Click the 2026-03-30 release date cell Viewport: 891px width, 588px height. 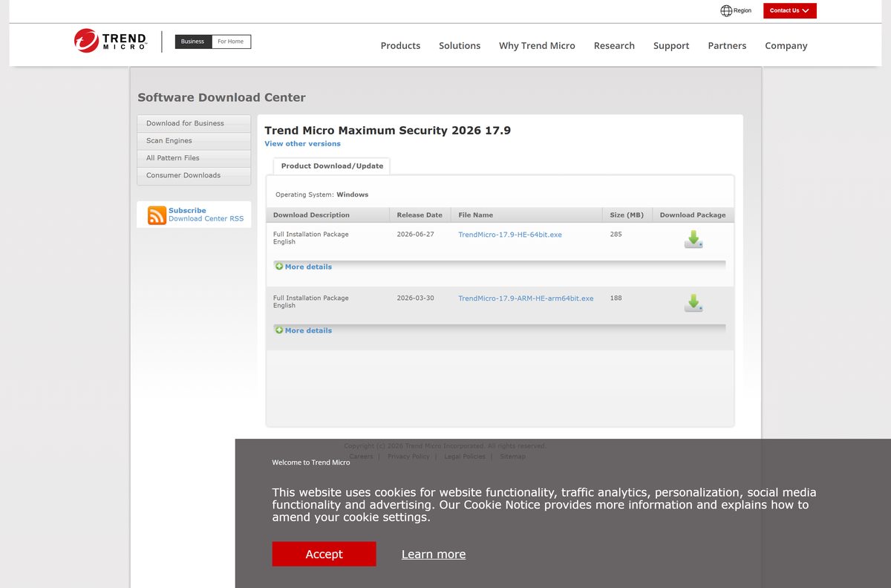415,298
